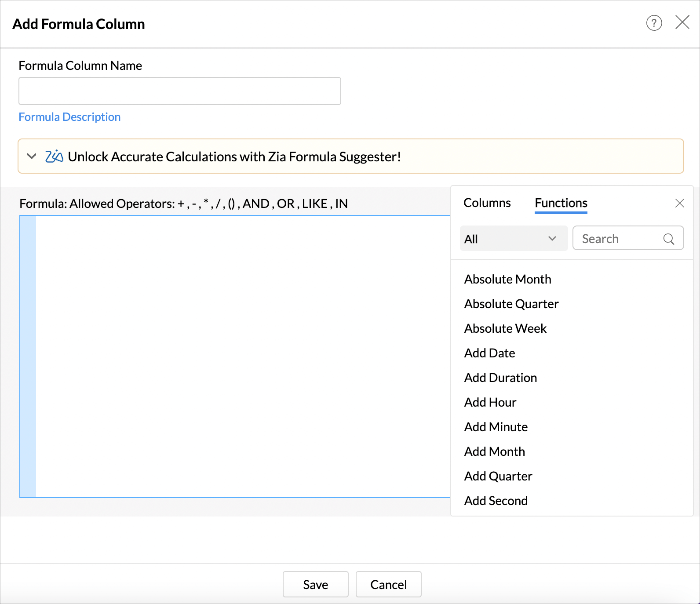Viewport: 700px width, 604px height.
Task: Expand the Zia Formula Suggester banner chevron
Action: click(32, 156)
